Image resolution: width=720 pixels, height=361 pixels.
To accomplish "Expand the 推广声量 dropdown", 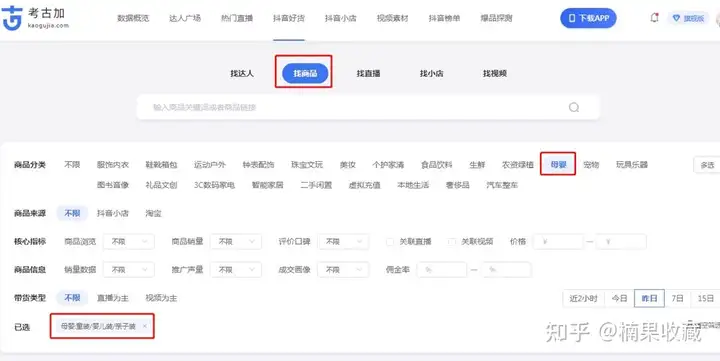I will pos(236,270).
